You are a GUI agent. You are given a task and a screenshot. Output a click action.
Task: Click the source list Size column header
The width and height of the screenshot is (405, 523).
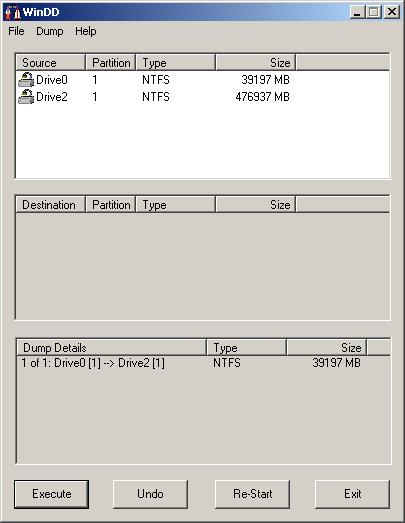[x=256, y=62]
